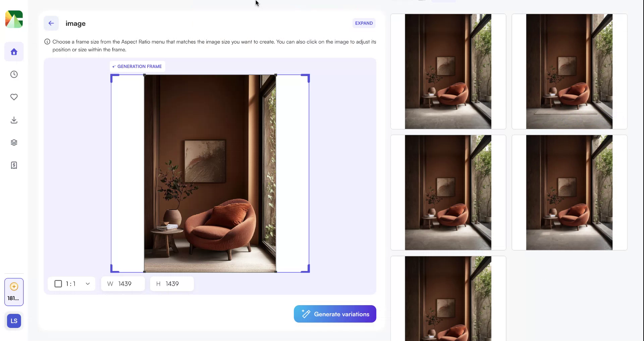The width and height of the screenshot is (644, 341).
Task: Open the Aspect Ratio dropdown
Action: tap(71, 284)
